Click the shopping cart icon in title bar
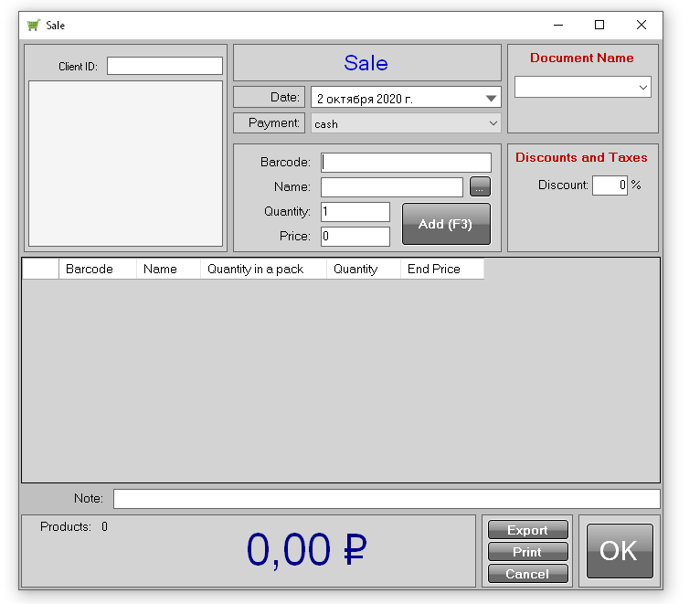The width and height of the screenshot is (700, 604). 34,25
